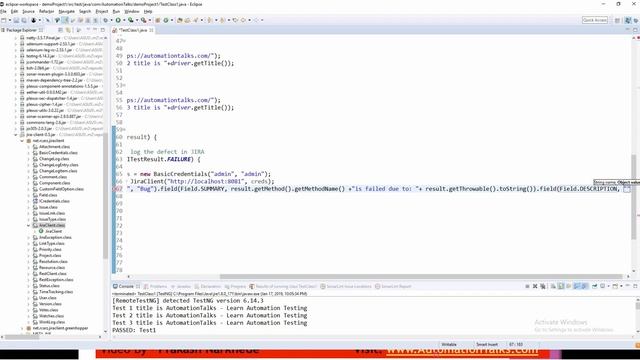This screenshot has height=360, width=640.
Task: Select the TestClass1.java editor tab
Action: [133, 30]
